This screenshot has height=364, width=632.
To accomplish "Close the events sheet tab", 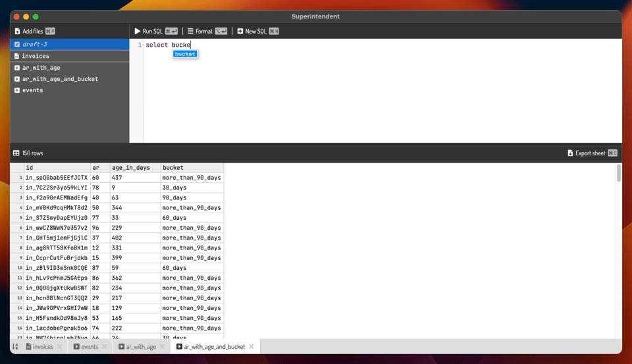I will (104, 347).
